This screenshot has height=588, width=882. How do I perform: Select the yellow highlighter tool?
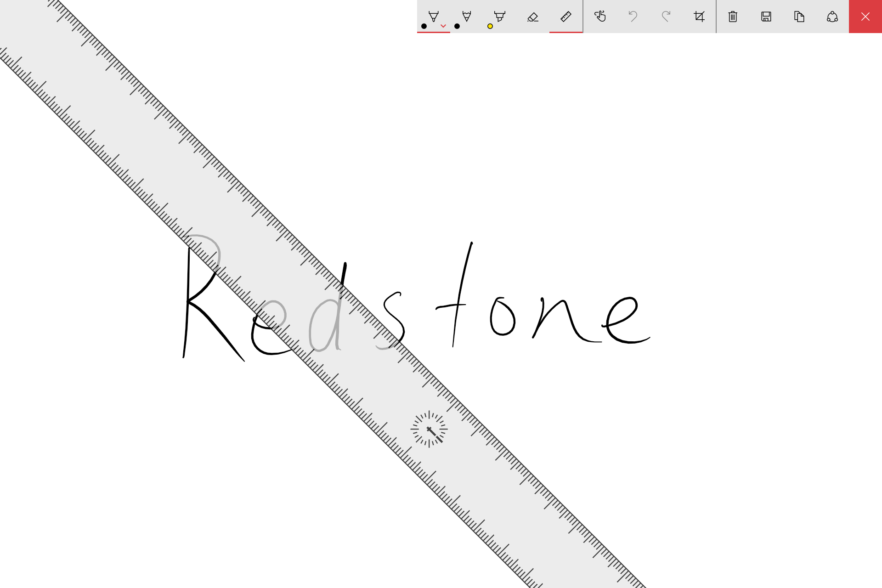pyautogui.click(x=499, y=17)
